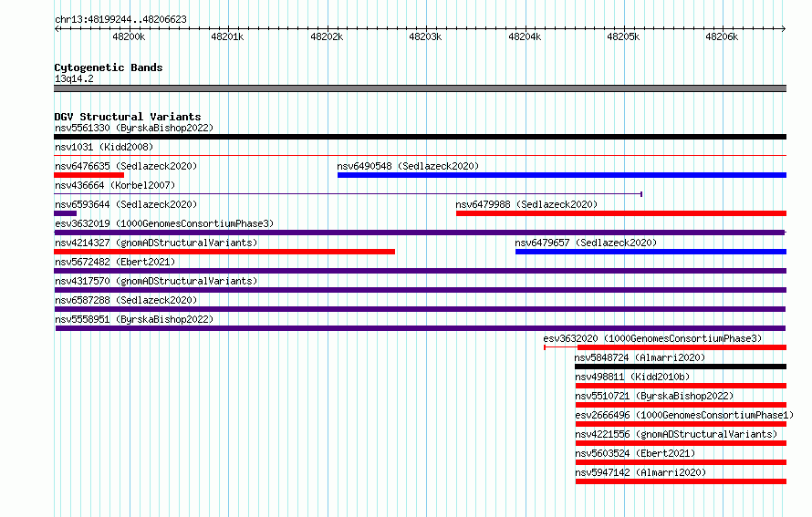Select nsv4214327 (gnomADStructuralVariants) label

point(156,243)
